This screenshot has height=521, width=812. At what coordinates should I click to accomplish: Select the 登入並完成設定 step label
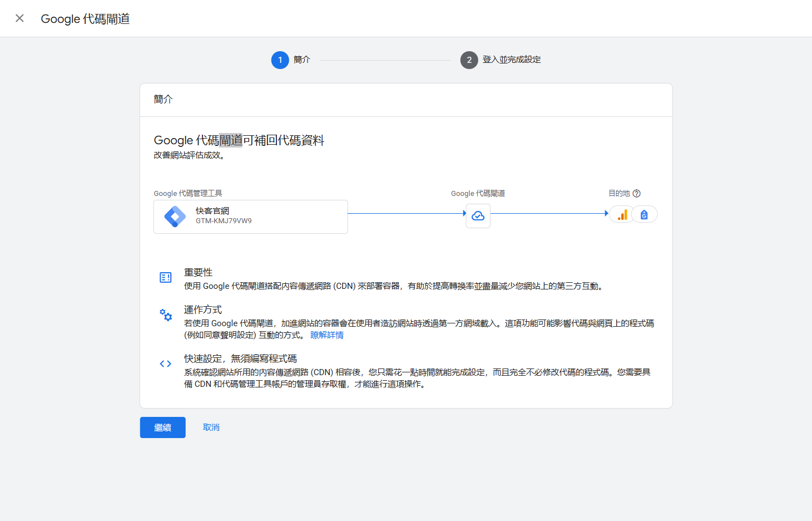tap(512, 60)
